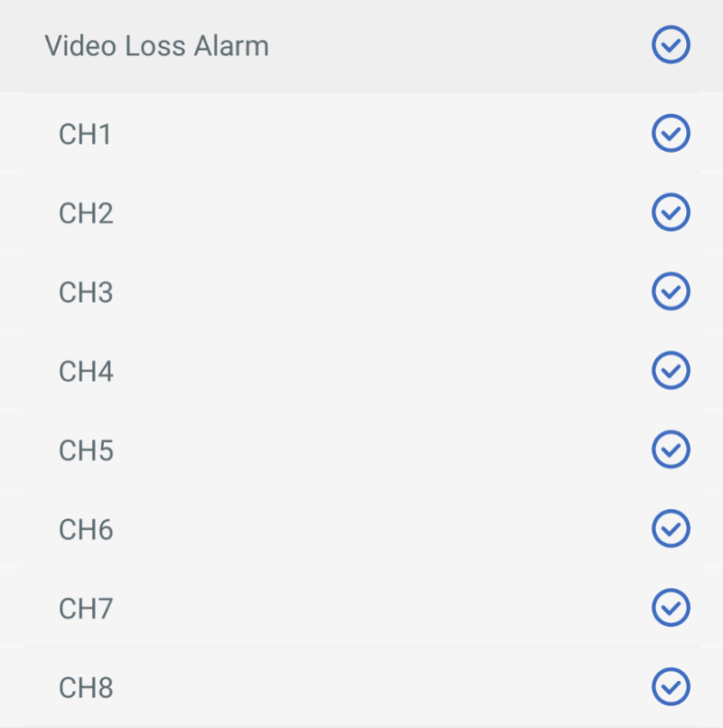Disable the CH2 video loss checkmark

[671, 213]
